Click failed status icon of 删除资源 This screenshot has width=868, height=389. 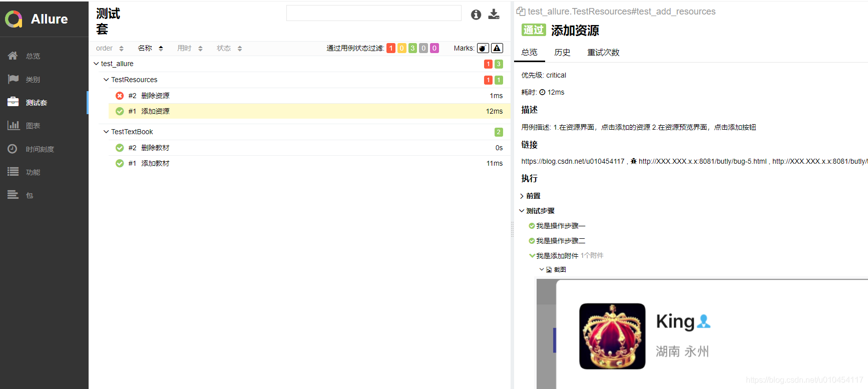point(120,96)
